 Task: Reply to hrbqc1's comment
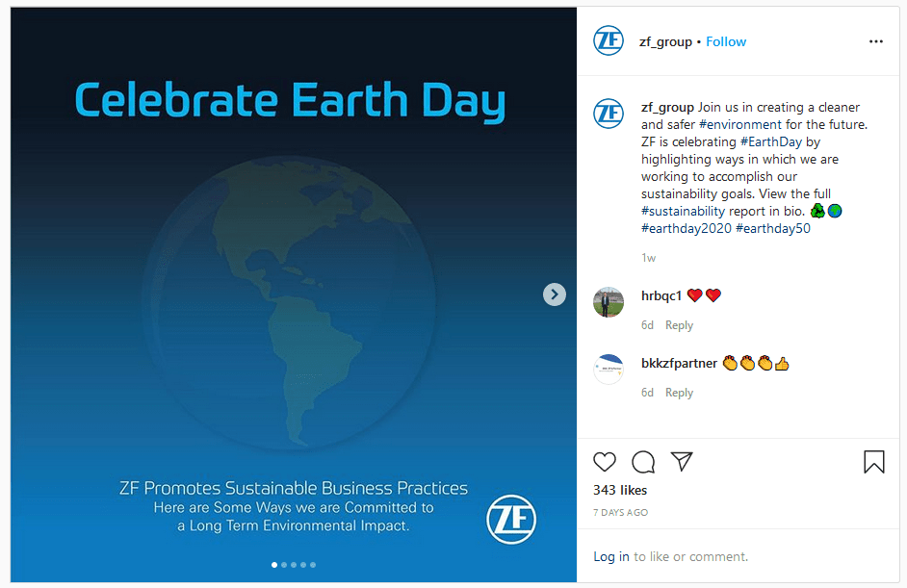click(679, 325)
